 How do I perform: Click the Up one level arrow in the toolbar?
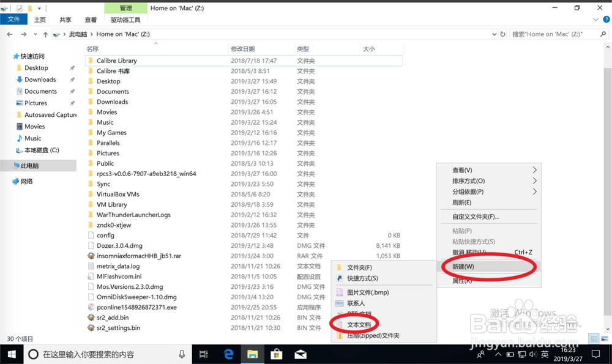(x=46, y=34)
